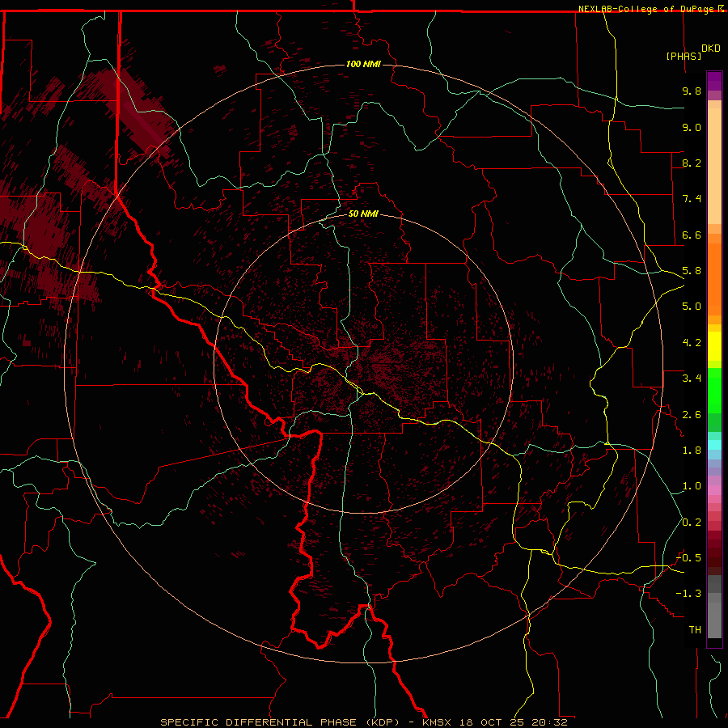Click the 1.8 legend value

pyautogui.click(x=692, y=451)
